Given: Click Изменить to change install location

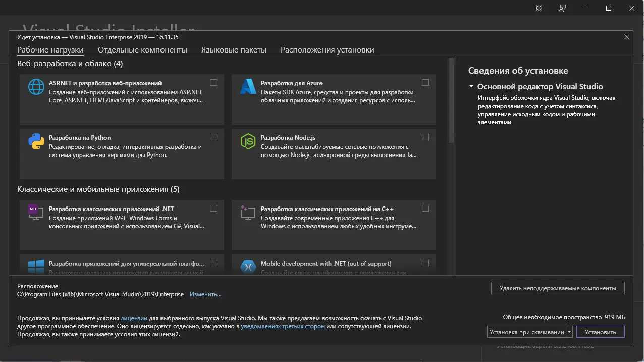Looking at the screenshot, I should [205, 294].
